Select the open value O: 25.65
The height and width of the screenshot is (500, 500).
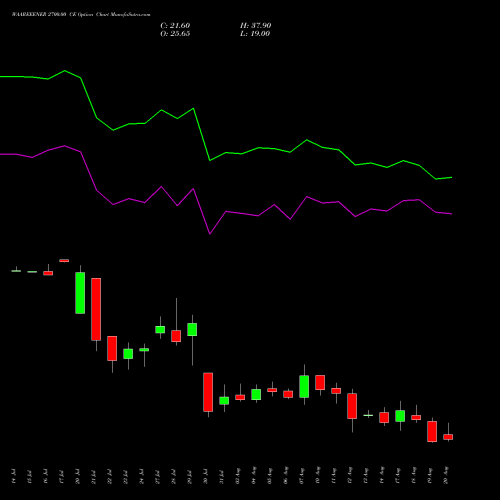[x=175, y=34]
